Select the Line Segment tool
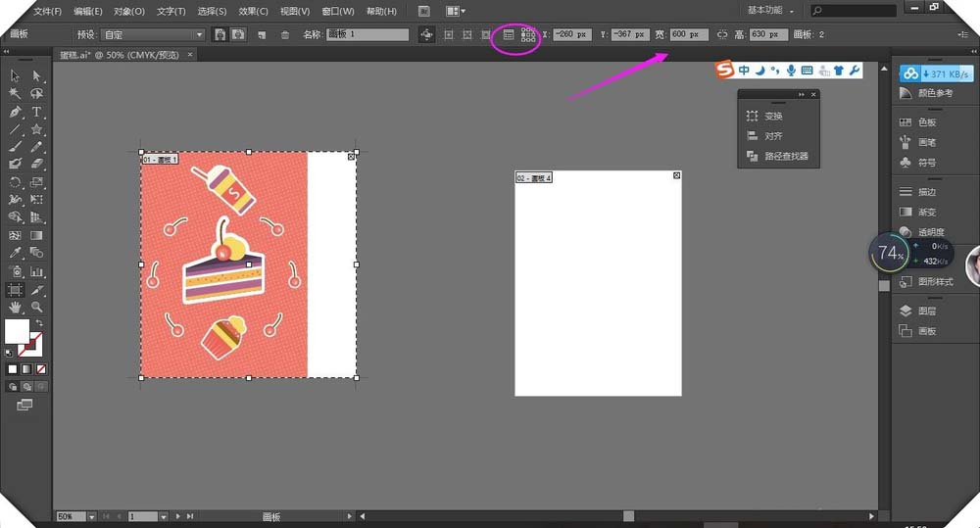Viewport: 980px width, 528px height. pyautogui.click(x=15, y=129)
